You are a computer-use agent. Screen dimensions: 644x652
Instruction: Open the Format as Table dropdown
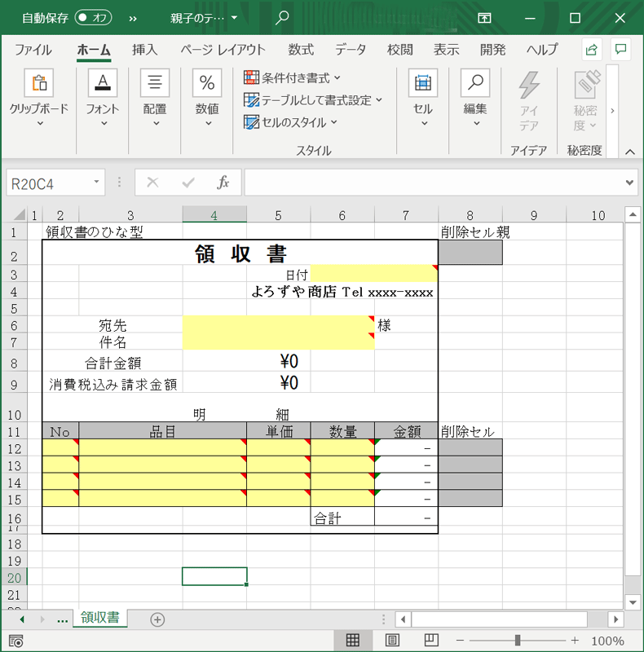[x=314, y=100]
